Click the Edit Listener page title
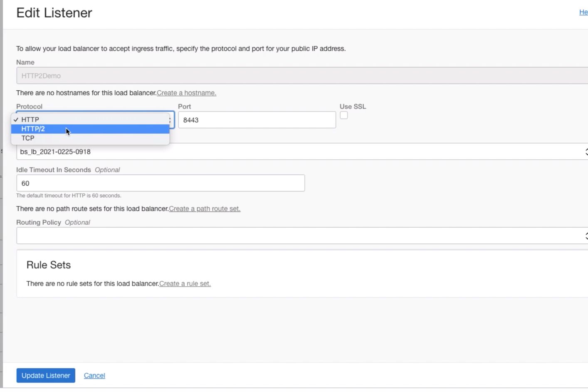 54,12
